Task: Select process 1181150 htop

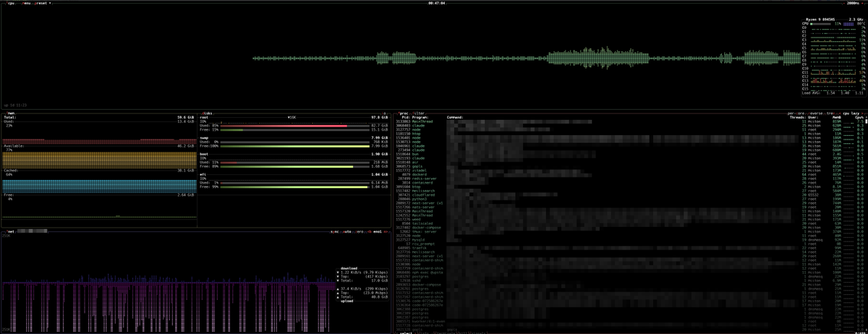Action: tap(630, 134)
